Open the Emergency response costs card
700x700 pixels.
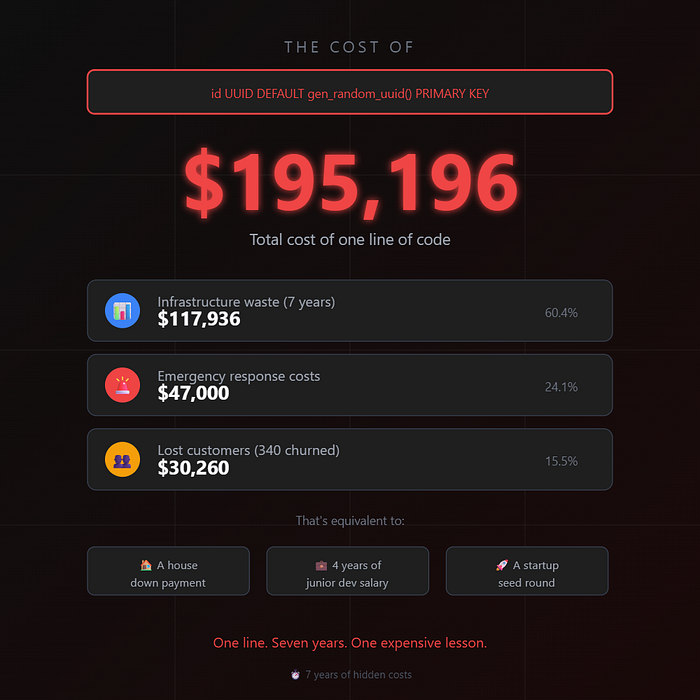click(350, 385)
